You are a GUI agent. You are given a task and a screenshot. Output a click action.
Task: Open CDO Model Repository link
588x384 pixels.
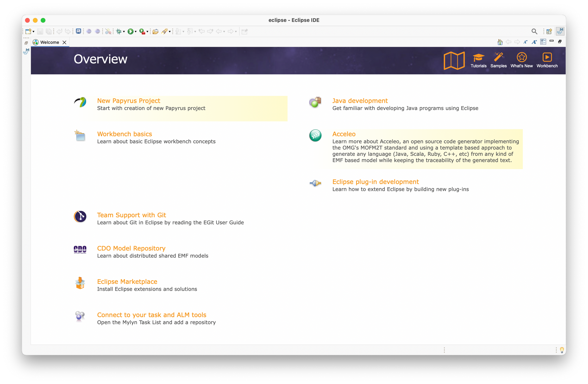click(131, 248)
